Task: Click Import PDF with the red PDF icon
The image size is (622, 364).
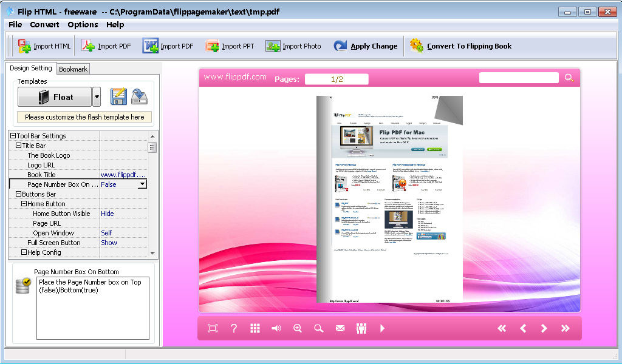Action: tap(106, 46)
